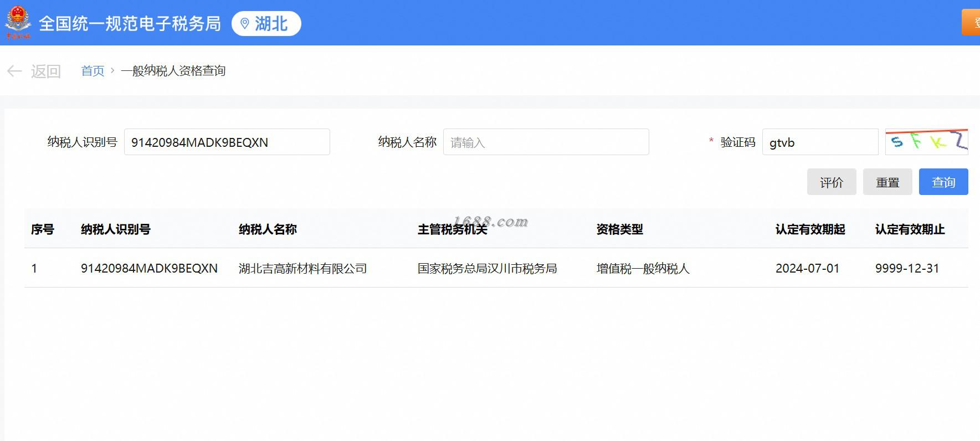Click the 序号 column header
This screenshot has width=980, height=441.
(x=43, y=229)
